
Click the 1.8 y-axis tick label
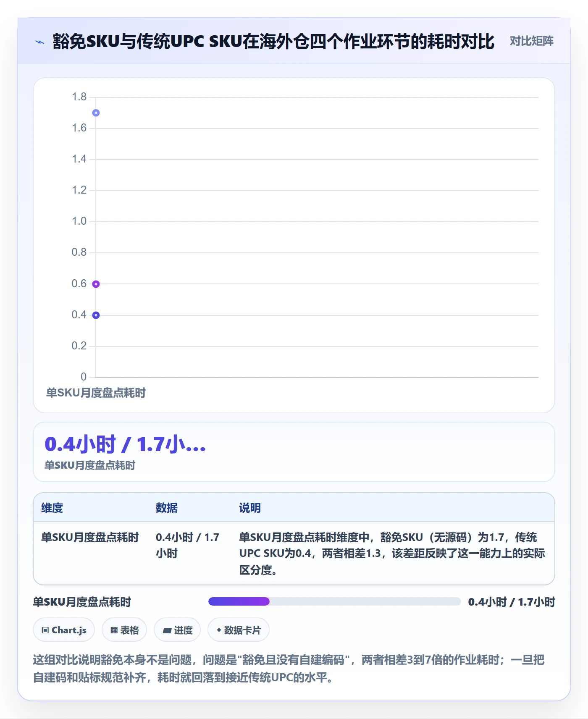(79, 97)
